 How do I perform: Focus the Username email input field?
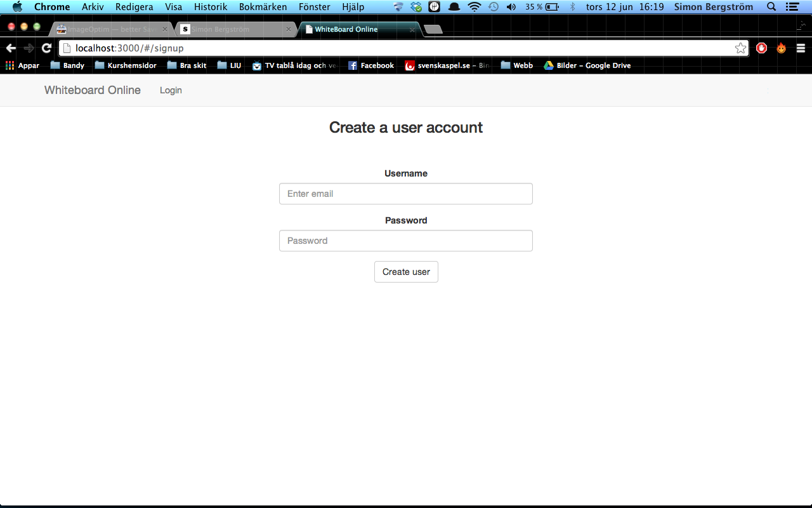(406, 194)
